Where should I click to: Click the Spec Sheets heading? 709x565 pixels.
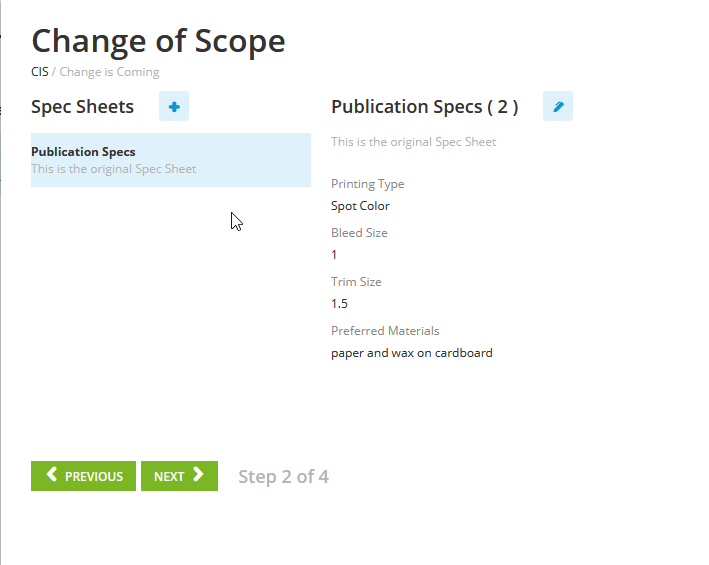click(82, 107)
